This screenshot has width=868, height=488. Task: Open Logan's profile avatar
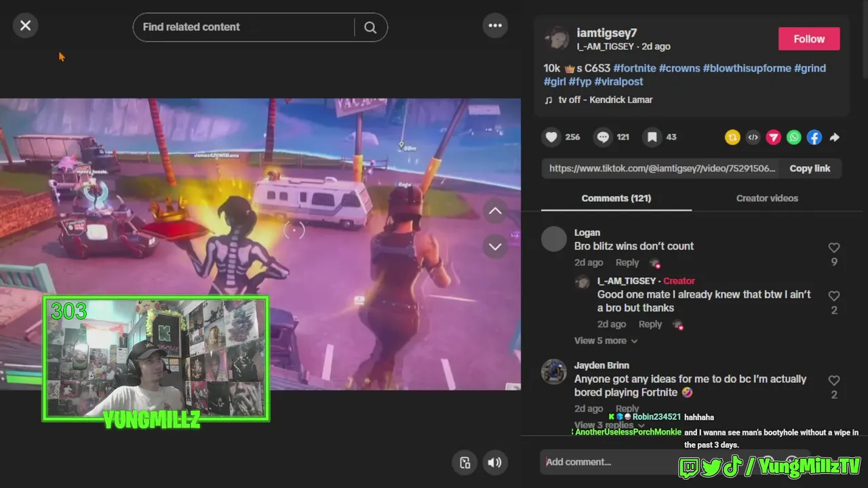tap(554, 239)
